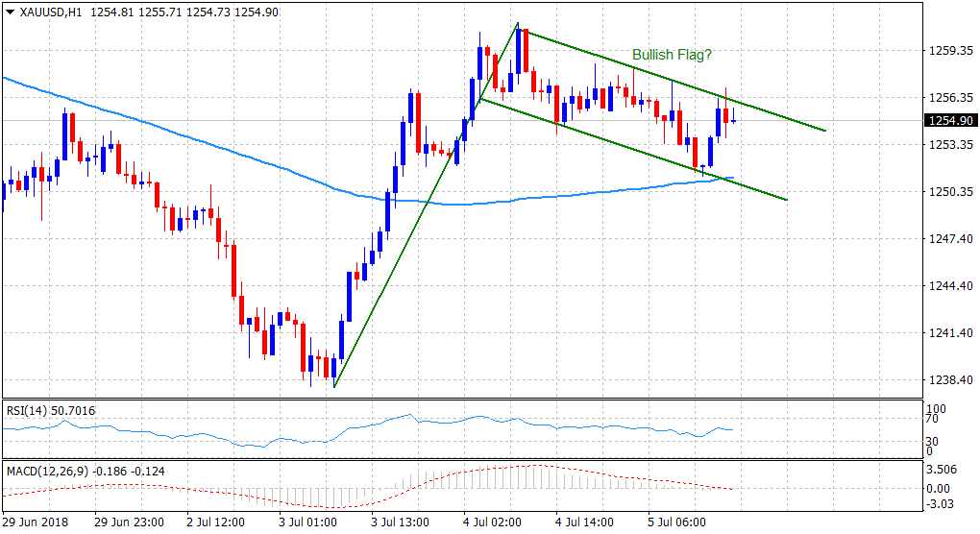Screen dimensions: 980x534
Task: Click the MACD 3.506 scale label
Action: pos(943,472)
